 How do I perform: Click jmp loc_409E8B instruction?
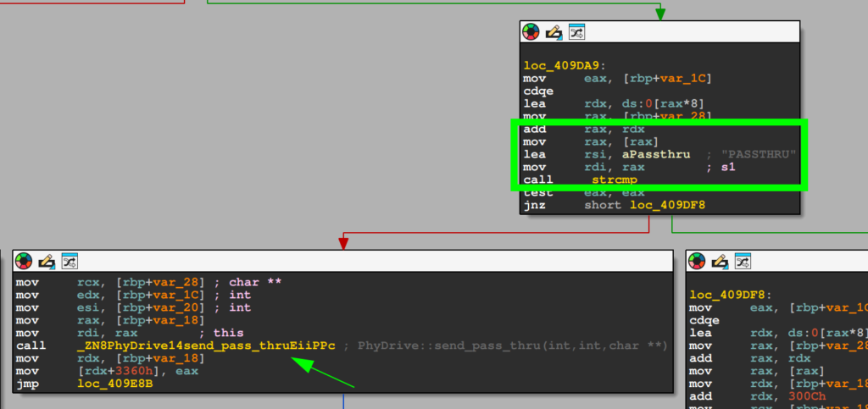pyautogui.click(x=84, y=384)
